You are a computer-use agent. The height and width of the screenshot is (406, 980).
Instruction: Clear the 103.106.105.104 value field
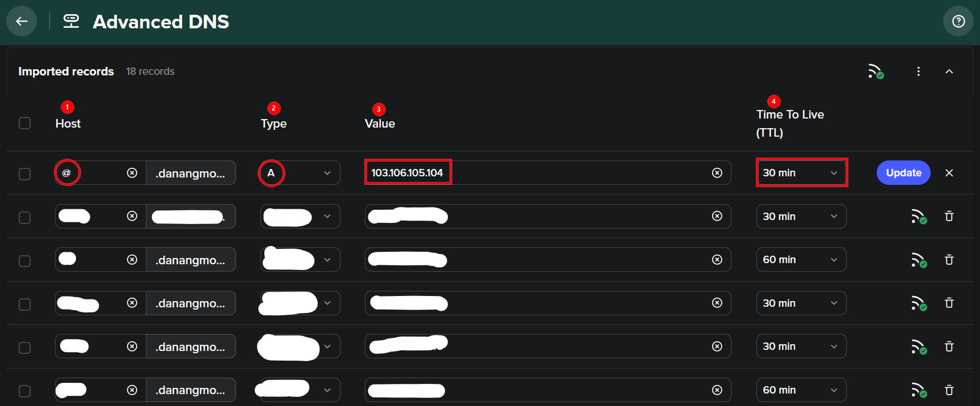click(717, 173)
